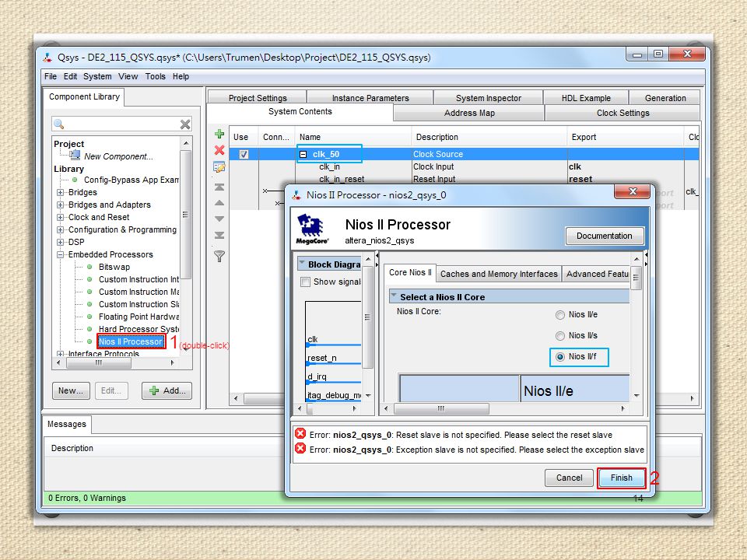
Task: Toggle the Use checkbox for clk_50
Action: pyautogui.click(x=244, y=154)
